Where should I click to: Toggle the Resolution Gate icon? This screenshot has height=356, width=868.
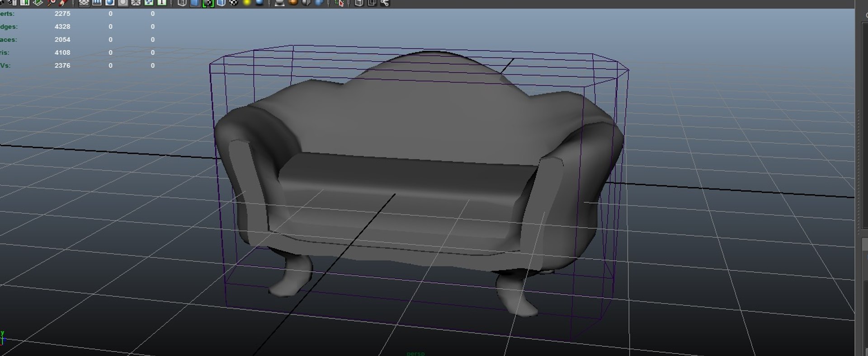pos(109,3)
